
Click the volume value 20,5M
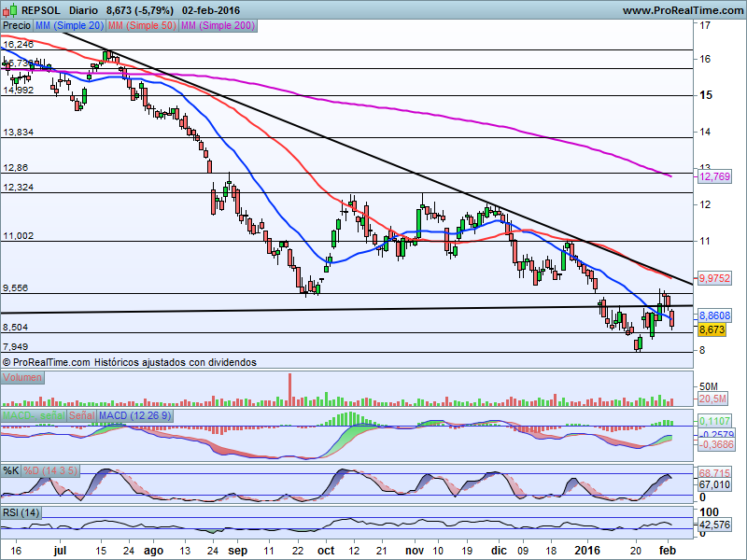[712, 399]
